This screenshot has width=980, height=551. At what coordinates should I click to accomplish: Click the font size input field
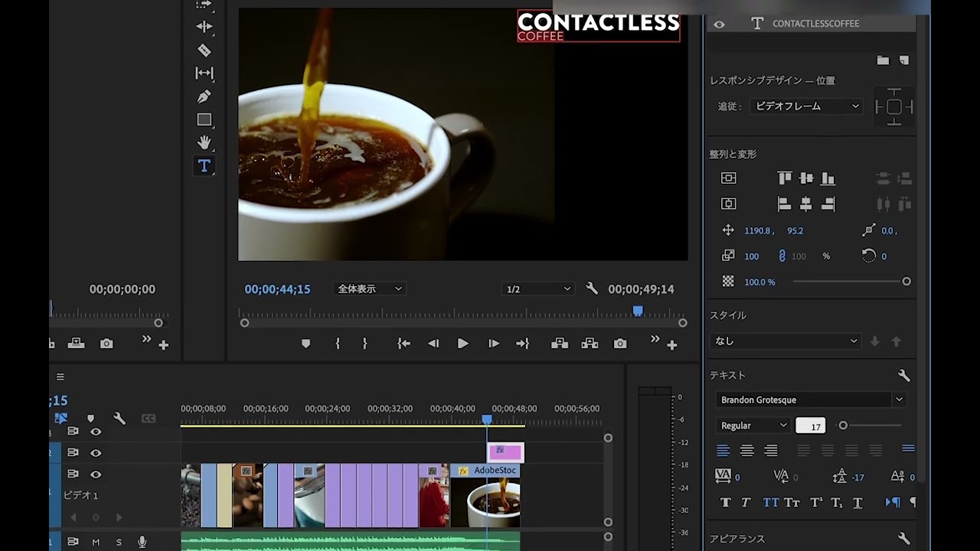[810, 426]
